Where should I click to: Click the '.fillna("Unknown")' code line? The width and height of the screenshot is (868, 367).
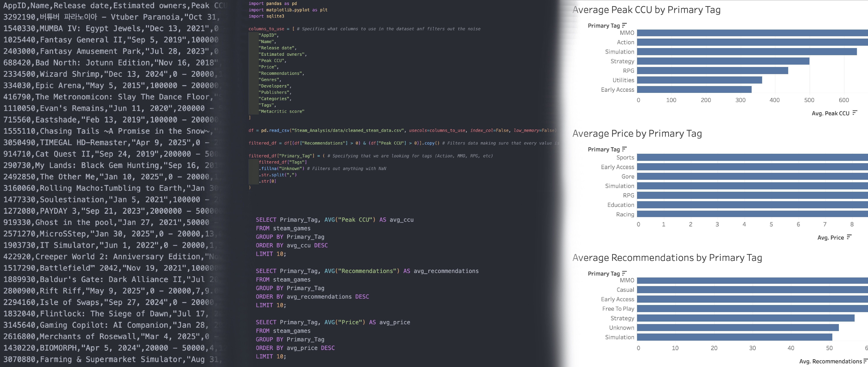coord(322,169)
